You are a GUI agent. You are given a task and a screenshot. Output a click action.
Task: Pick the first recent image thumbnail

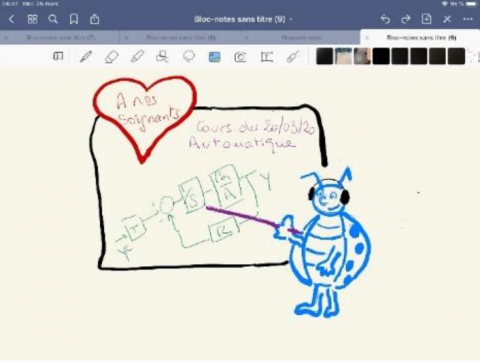point(324,56)
